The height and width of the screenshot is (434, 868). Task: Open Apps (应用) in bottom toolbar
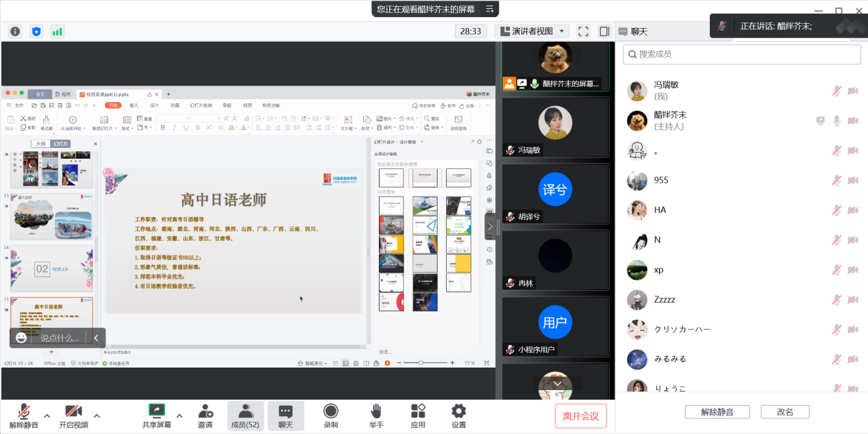[418, 416]
